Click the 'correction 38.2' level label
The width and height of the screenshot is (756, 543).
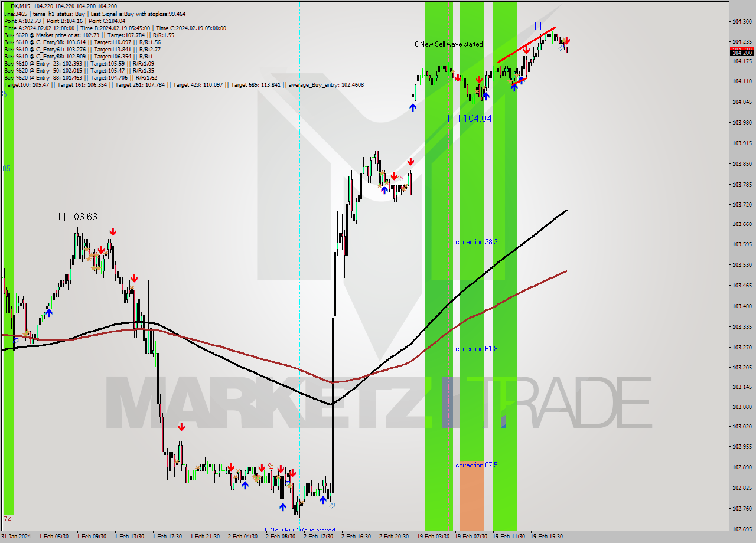click(476, 242)
